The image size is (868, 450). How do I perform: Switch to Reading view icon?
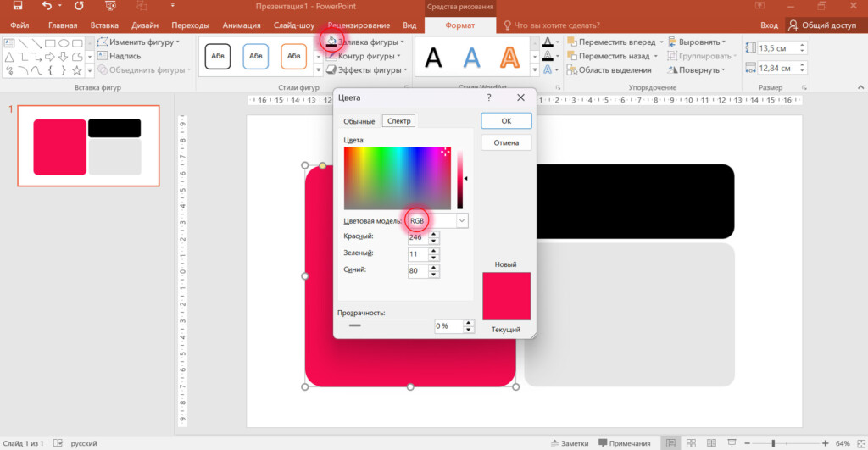coord(711,443)
